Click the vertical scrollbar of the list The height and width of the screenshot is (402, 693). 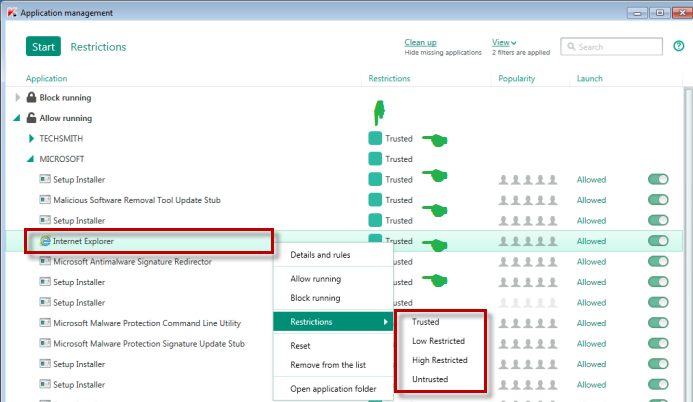pyautogui.click(x=688, y=244)
